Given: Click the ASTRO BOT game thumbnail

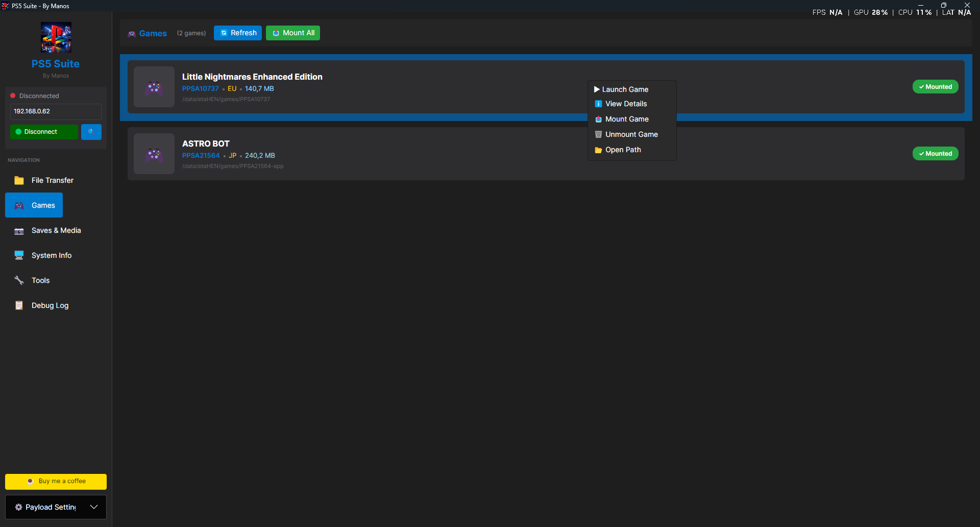Looking at the screenshot, I should tap(154, 154).
